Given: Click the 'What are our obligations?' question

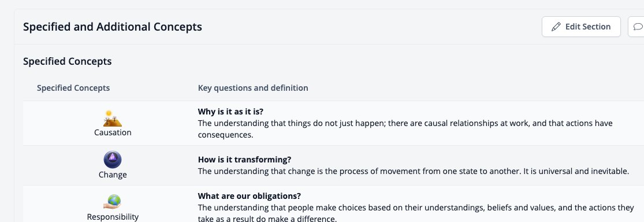Looking at the screenshot, I should [x=250, y=196].
